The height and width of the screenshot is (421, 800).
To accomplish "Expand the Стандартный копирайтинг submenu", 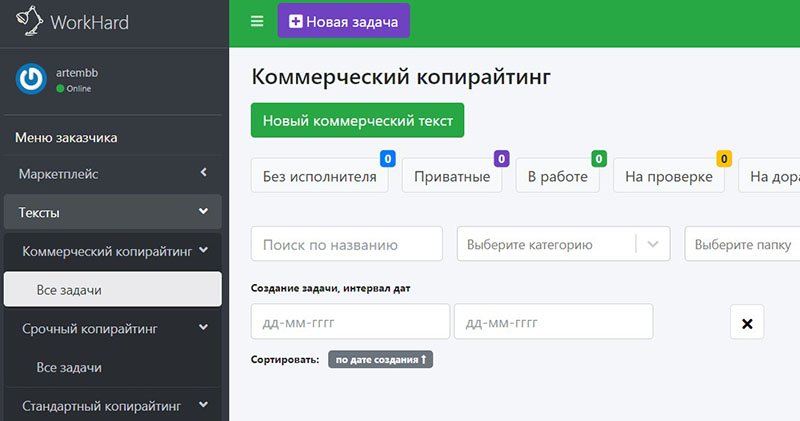I will click(112, 406).
